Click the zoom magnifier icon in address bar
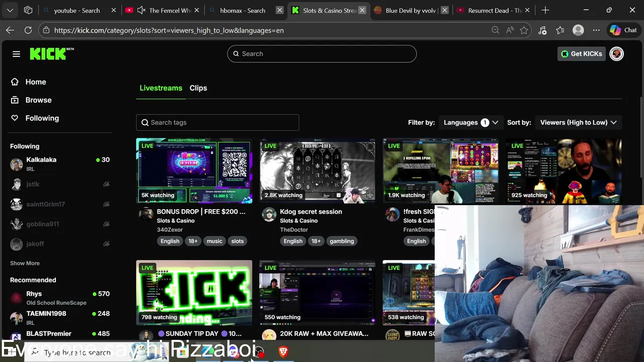 click(x=496, y=30)
